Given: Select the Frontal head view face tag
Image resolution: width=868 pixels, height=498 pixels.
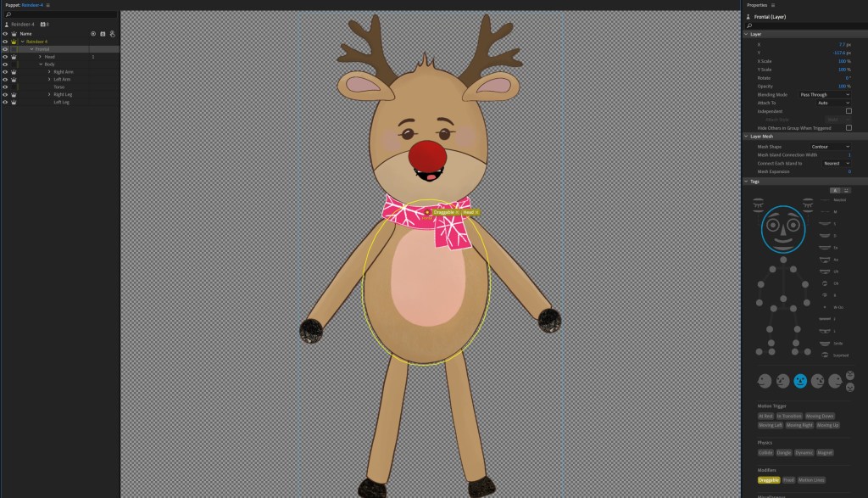Looking at the screenshot, I should [801, 382].
